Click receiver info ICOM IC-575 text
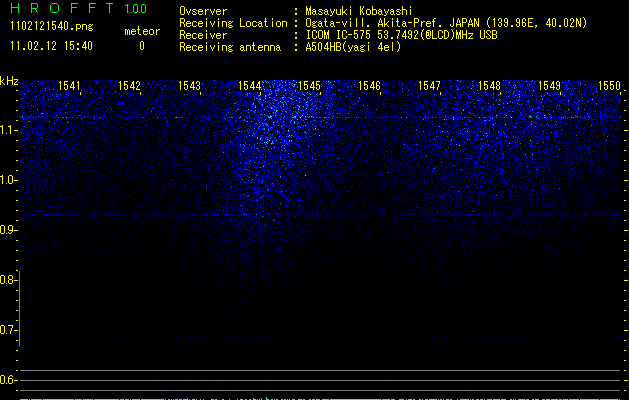The height and width of the screenshot is (400, 629). point(401,35)
